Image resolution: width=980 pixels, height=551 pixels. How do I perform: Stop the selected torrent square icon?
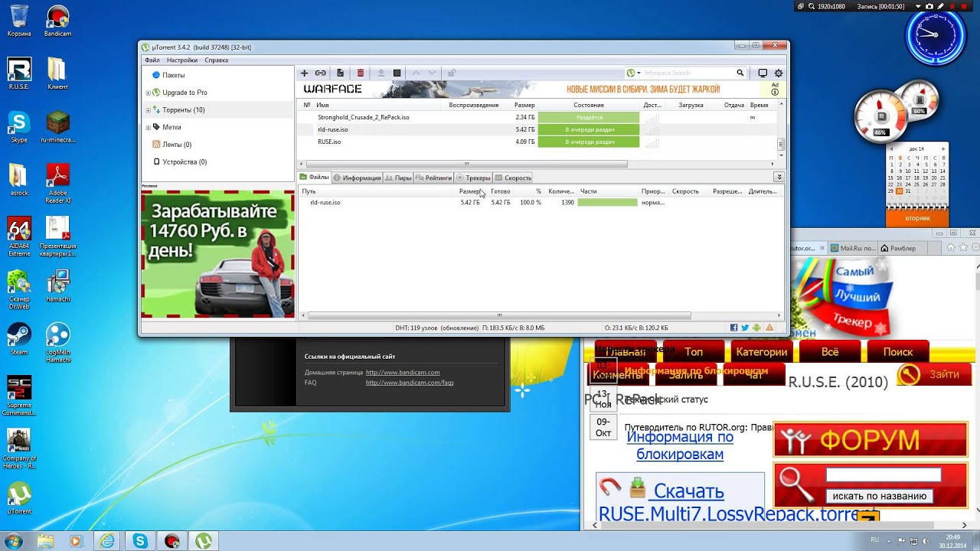click(x=397, y=73)
